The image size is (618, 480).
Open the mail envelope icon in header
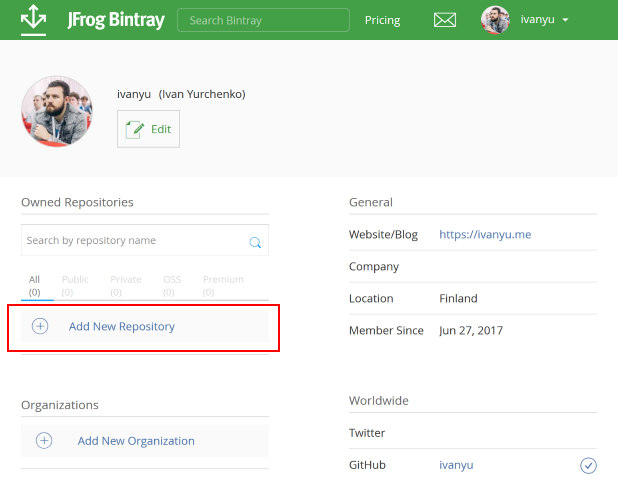(x=445, y=20)
